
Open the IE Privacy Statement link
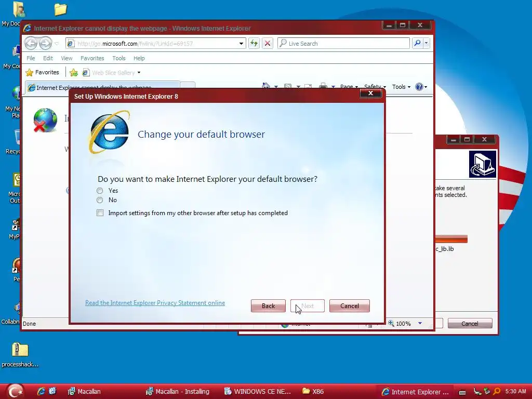(155, 303)
